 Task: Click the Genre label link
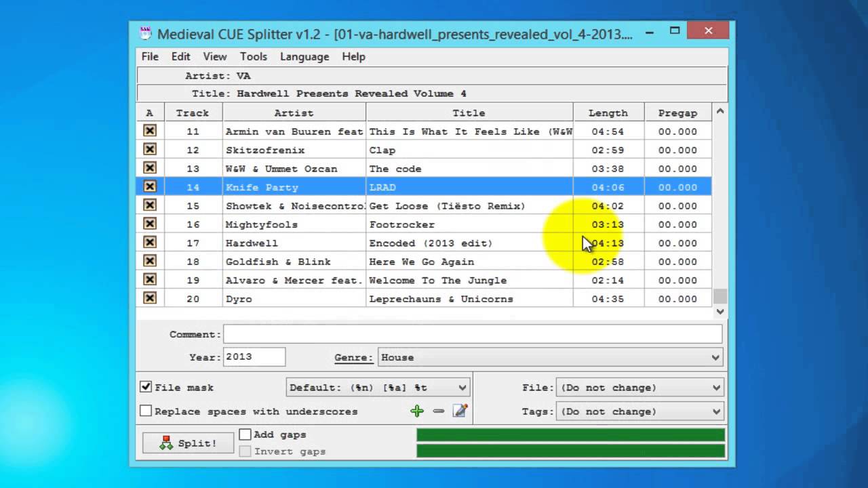point(353,357)
